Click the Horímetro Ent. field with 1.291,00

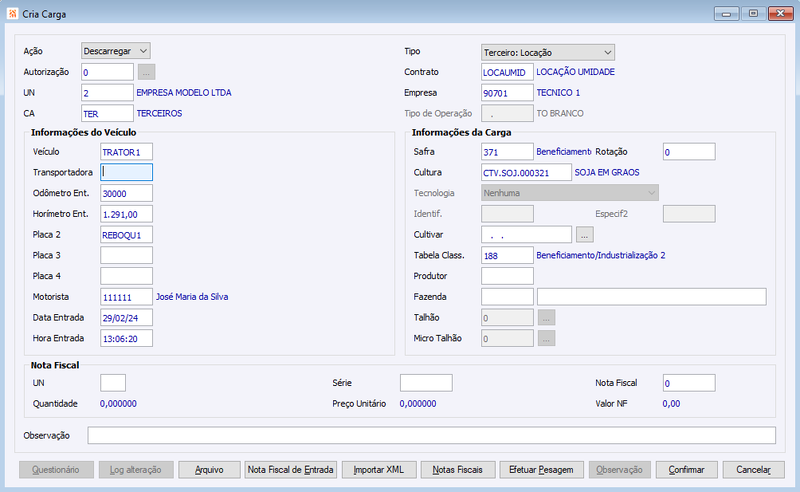click(x=126, y=214)
